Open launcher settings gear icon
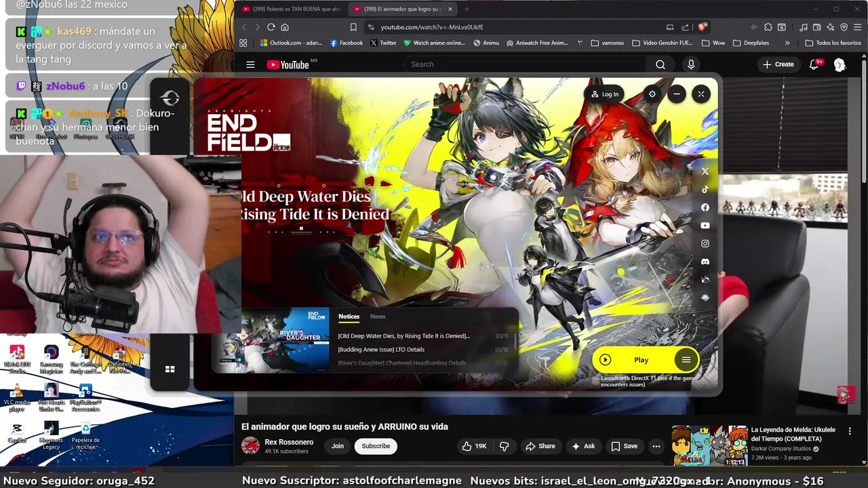868x488 pixels. [x=652, y=94]
